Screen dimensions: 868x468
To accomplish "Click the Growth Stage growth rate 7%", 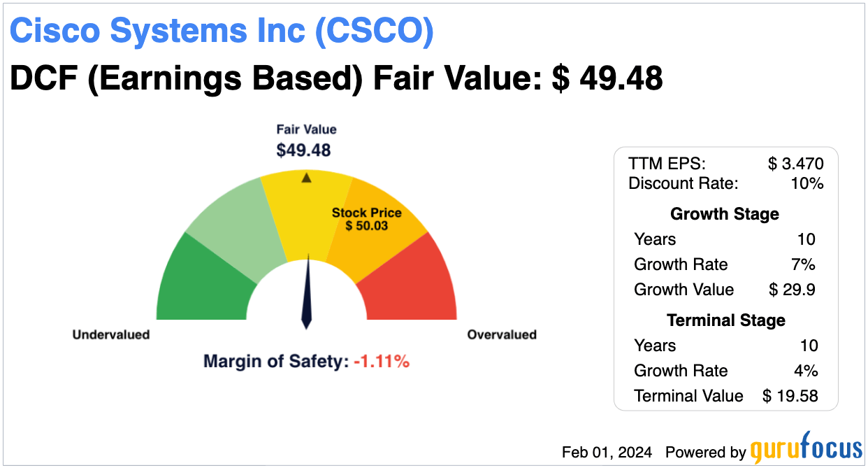I will pos(806,264).
